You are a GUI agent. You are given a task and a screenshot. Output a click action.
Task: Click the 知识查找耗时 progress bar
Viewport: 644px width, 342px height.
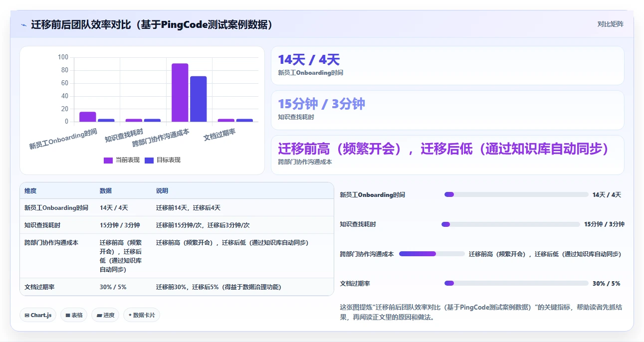pos(511,224)
